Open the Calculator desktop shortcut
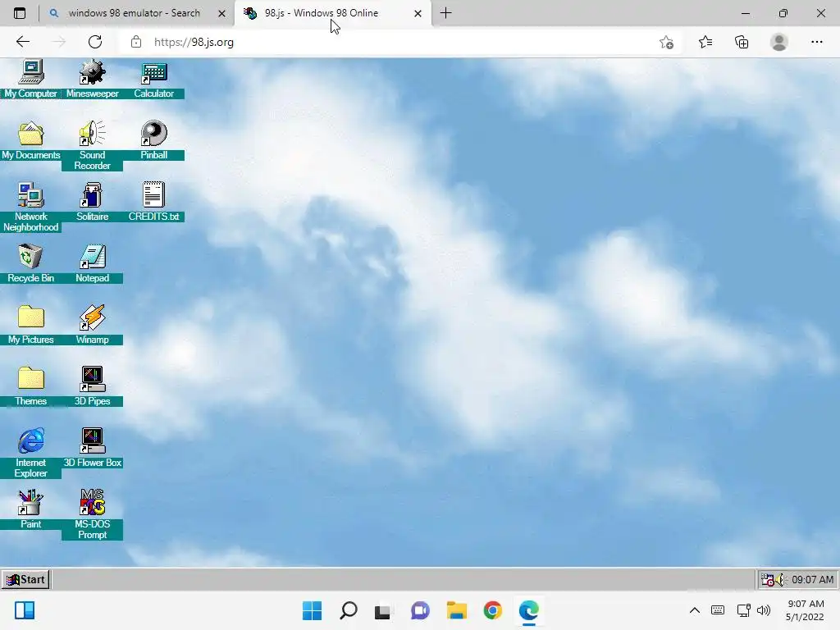This screenshot has height=630, width=840. (153, 78)
